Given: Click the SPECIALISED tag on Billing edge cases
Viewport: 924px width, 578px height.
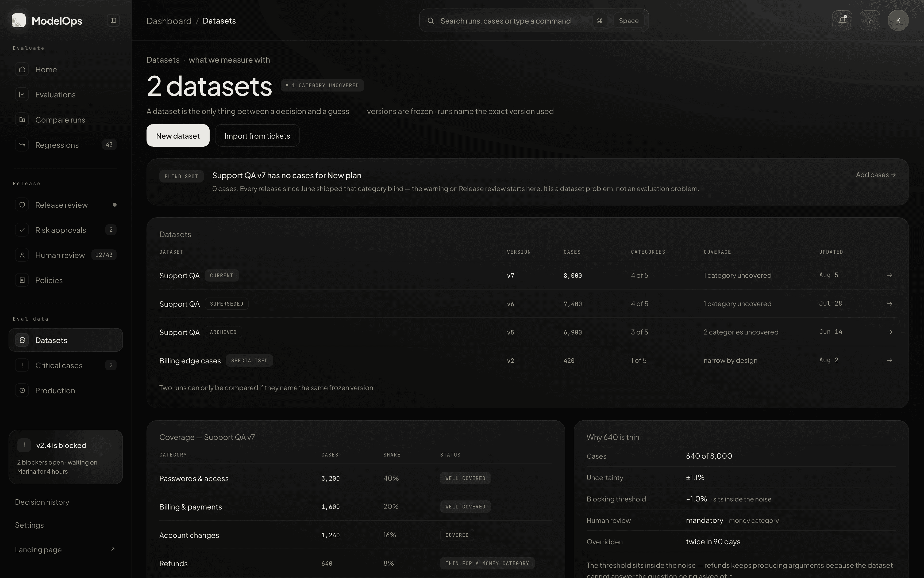Looking at the screenshot, I should [x=249, y=360].
